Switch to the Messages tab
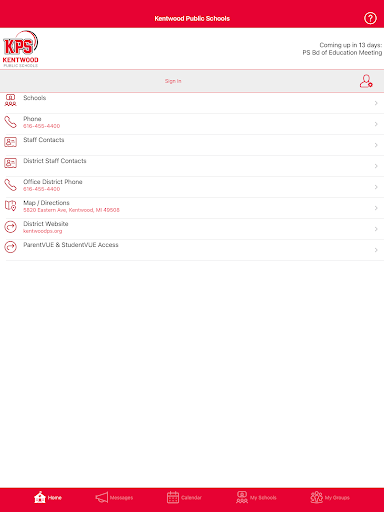The width and height of the screenshot is (384, 512). pos(114,497)
